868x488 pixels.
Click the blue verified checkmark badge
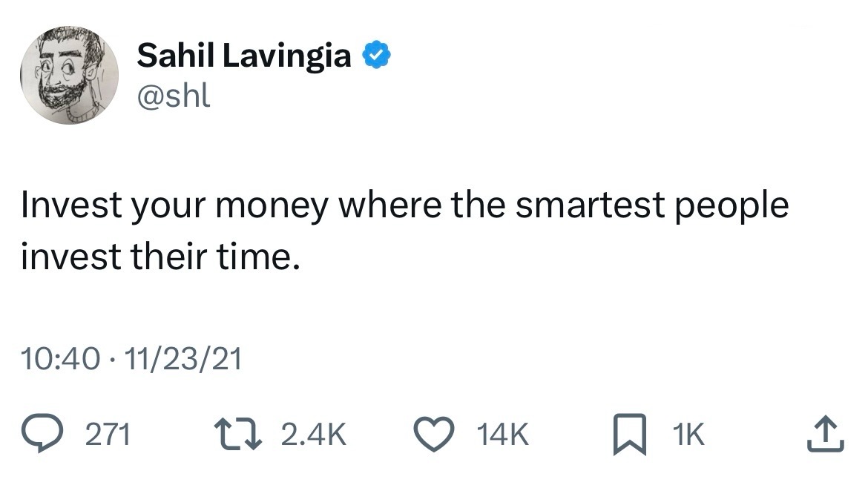coord(377,56)
